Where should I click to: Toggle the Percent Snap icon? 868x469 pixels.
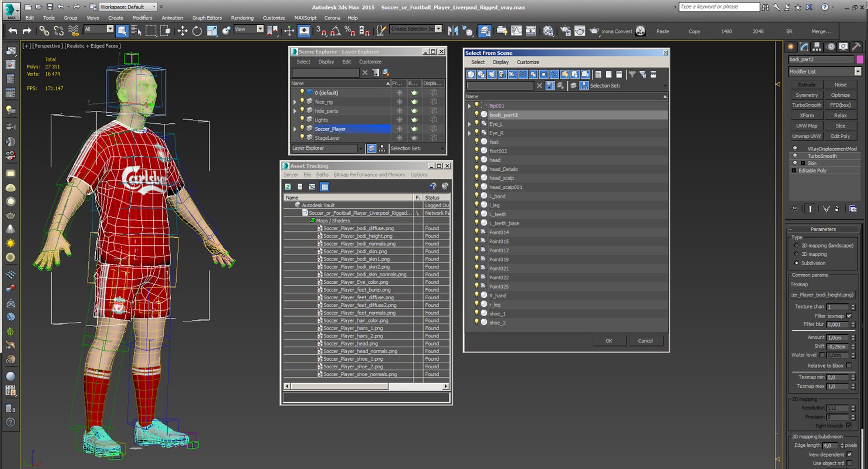pos(349,31)
